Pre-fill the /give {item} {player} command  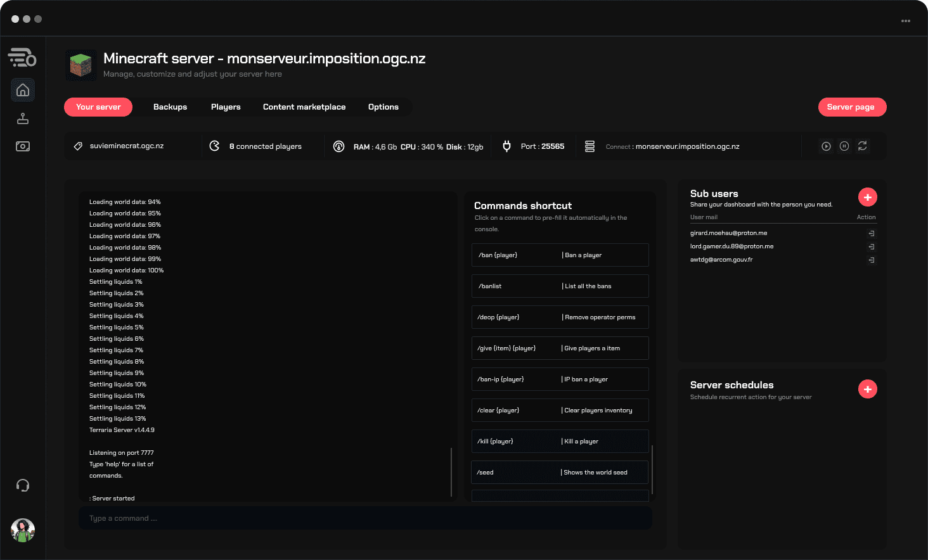(x=560, y=348)
